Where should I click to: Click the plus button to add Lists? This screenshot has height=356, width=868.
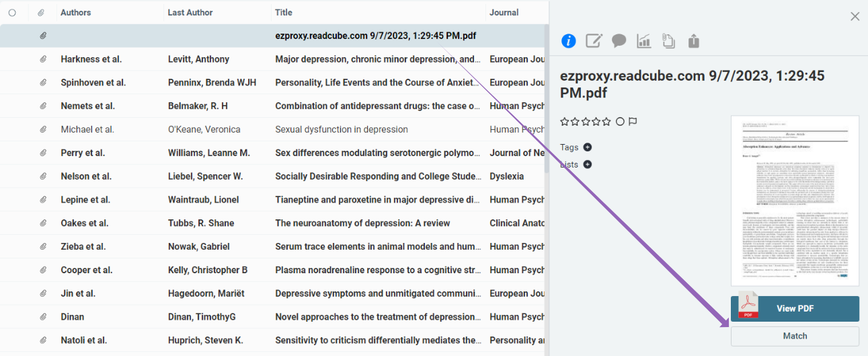click(x=588, y=164)
